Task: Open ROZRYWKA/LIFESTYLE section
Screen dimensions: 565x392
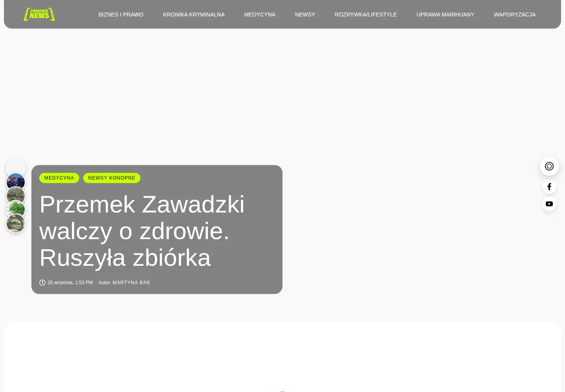Action: pyautogui.click(x=366, y=15)
